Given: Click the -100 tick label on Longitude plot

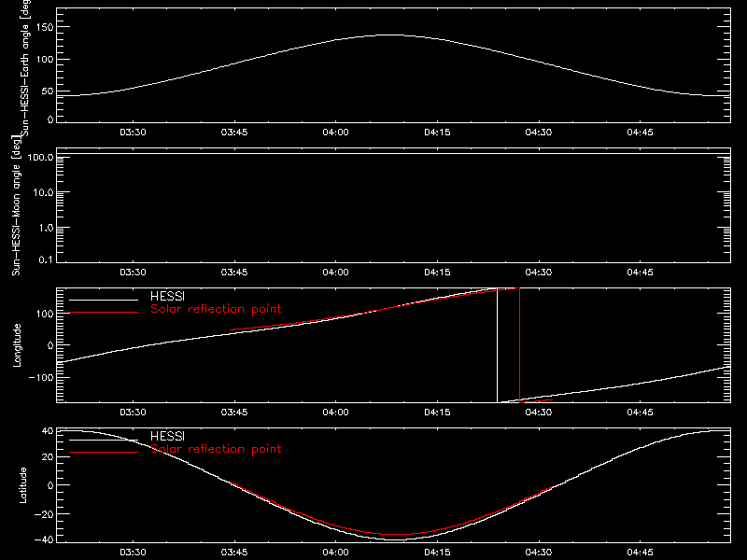Looking at the screenshot, I should (41, 377).
